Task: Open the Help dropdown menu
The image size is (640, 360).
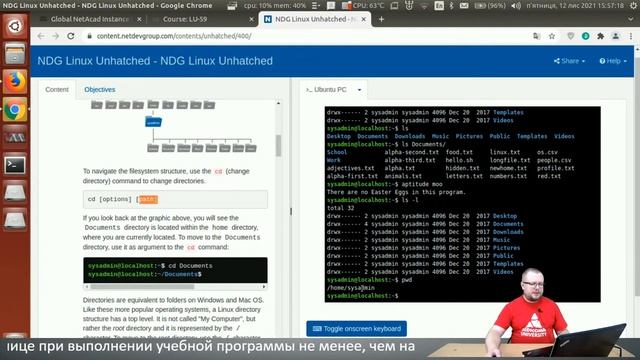Action: [x=613, y=61]
